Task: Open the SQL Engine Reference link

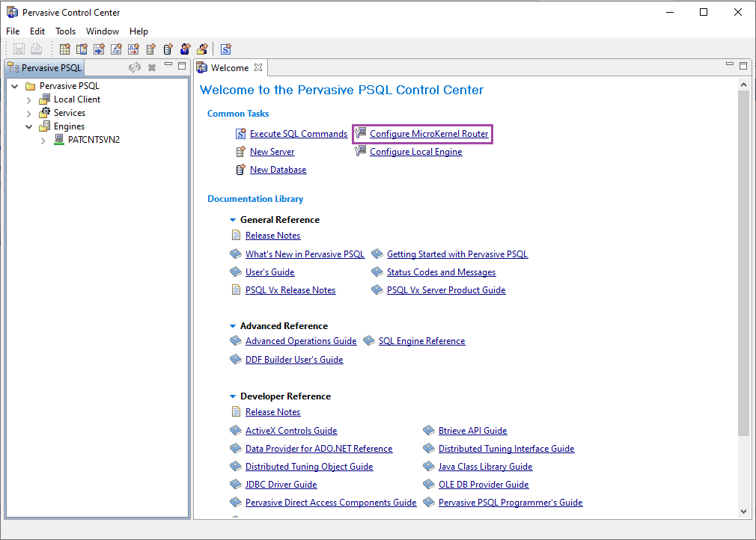Action: [x=422, y=341]
